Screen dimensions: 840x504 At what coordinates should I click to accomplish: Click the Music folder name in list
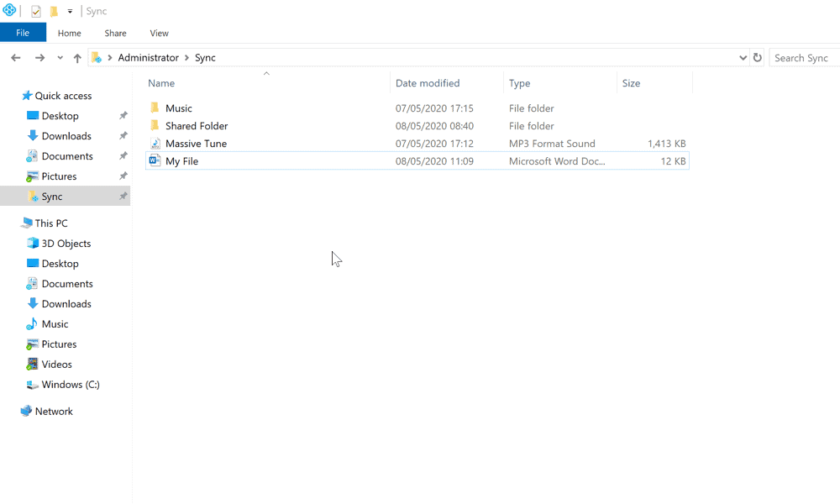[x=178, y=108]
